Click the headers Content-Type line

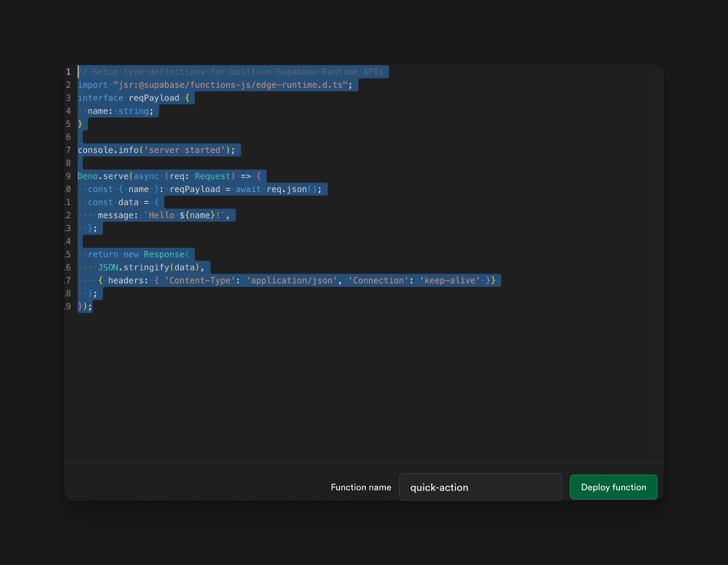point(297,280)
